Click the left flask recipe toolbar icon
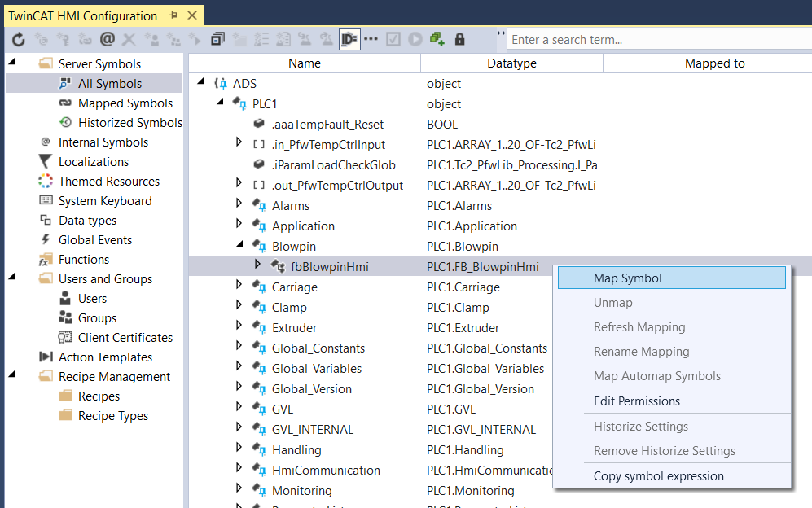This screenshot has height=508, width=812. point(305,39)
